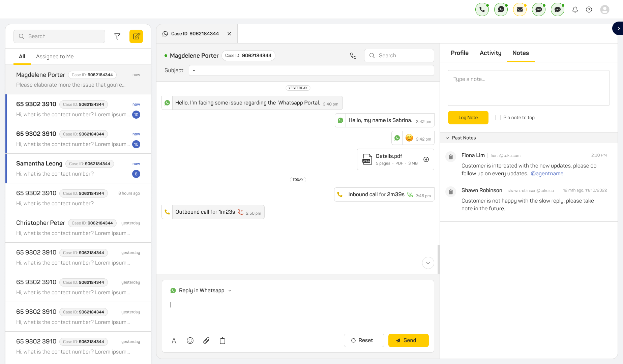Click the yellow compose new message icon

coord(136,36)
